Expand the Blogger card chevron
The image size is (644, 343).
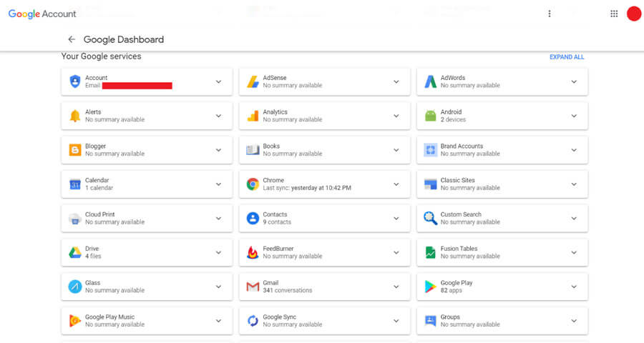pyautogui.click(x=218, y=150)
